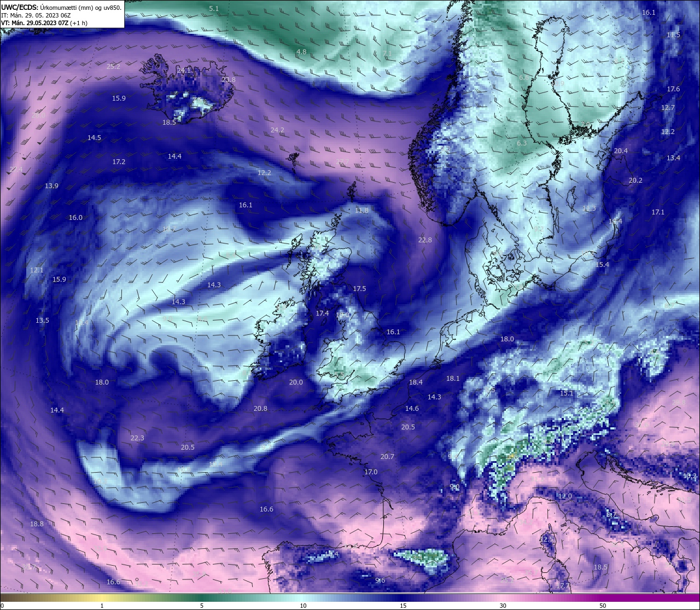Click the colorbar label 15
700x610 pixels.
(x=403, y=606)
